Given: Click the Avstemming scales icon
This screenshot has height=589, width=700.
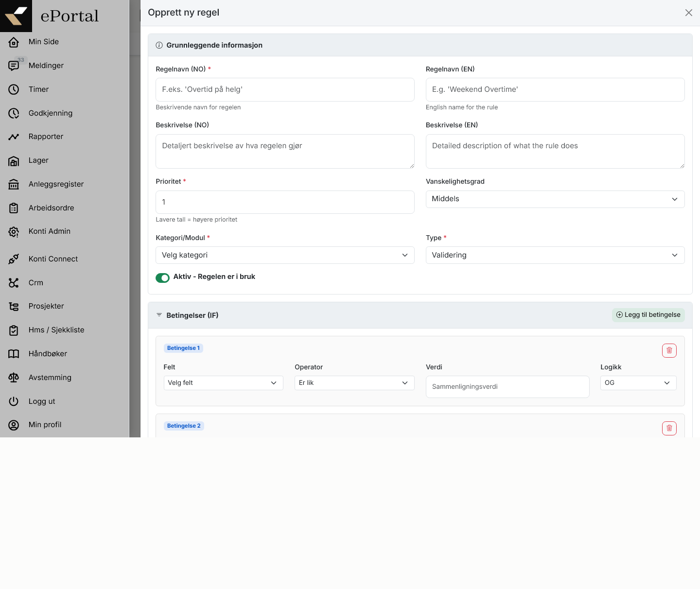Looking at the screenshot, I should coord(14,378).
